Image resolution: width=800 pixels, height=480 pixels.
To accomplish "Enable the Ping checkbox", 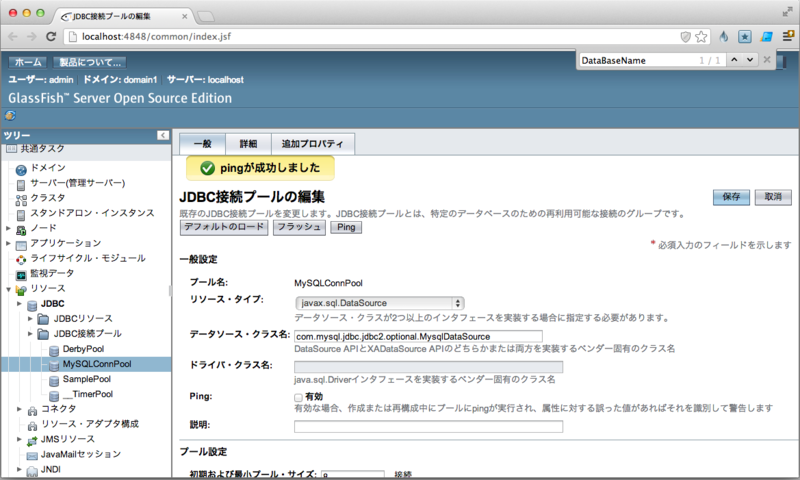I will (x=299, y=397).
